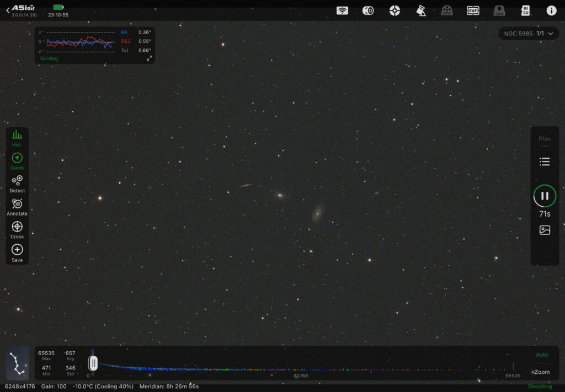This screenshot has height=392, width=565.
Task: Toggle the Hist. histogram tool
Action: click(x=17, y=138)
